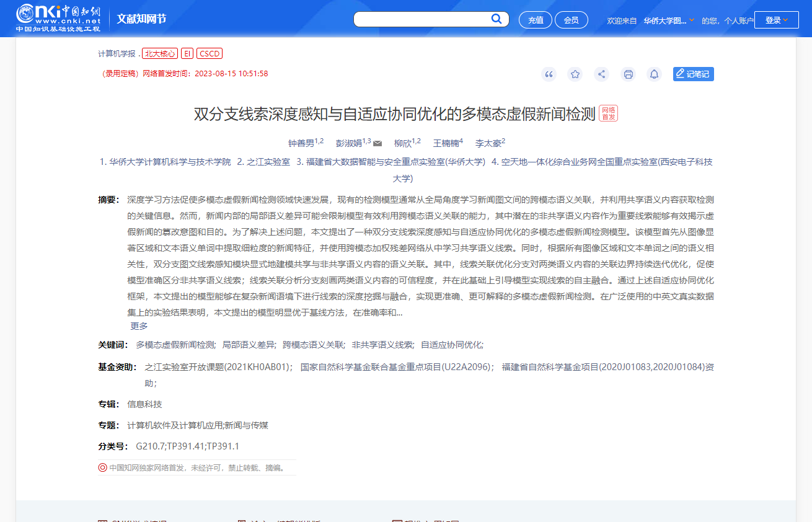This screenshot has width=812, height=522.
Task: Click the 充值 button
Action: pos(536,20)
